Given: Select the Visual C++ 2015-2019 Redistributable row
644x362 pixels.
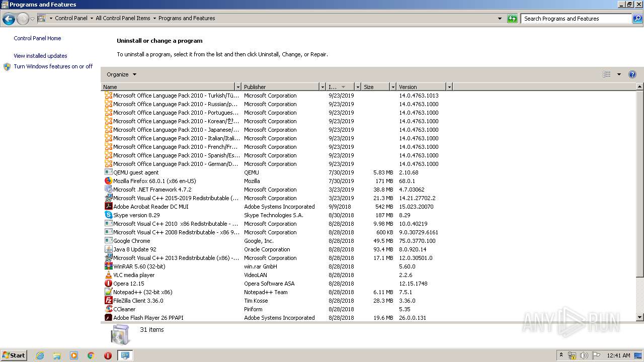Looking at the screenshot, I should [x=278, y=198].
